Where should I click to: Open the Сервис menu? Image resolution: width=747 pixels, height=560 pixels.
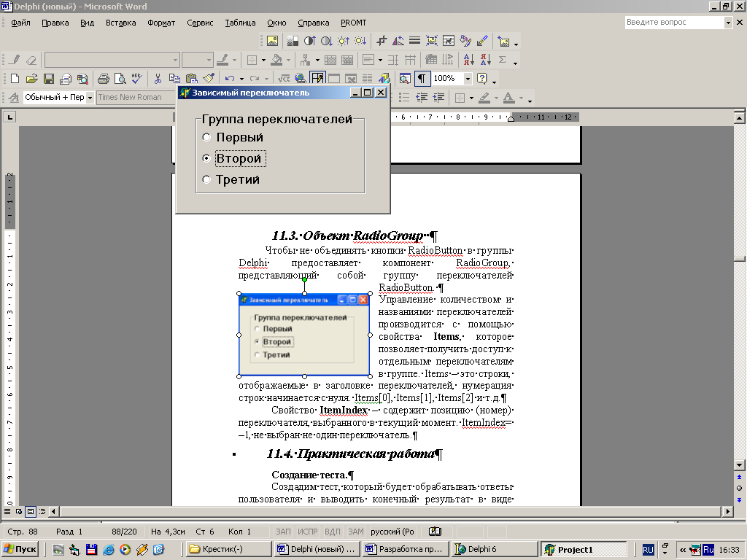[x=200, y=23]
